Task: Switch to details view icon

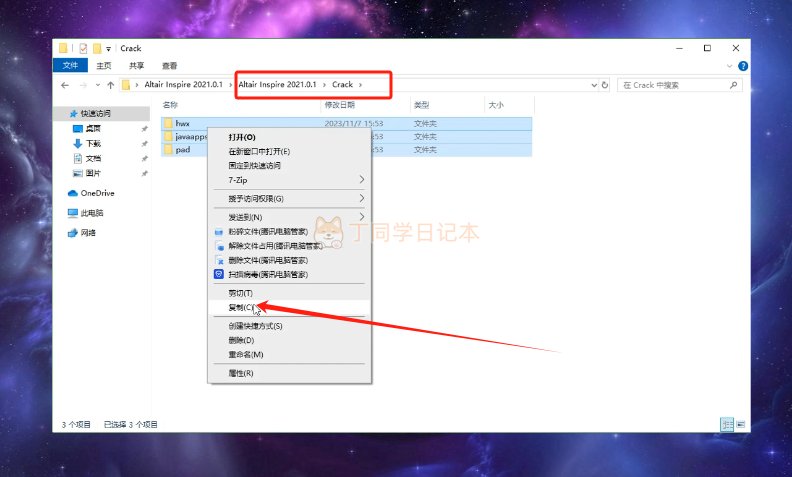Action: pyautogui.click(x=727, y=424)
